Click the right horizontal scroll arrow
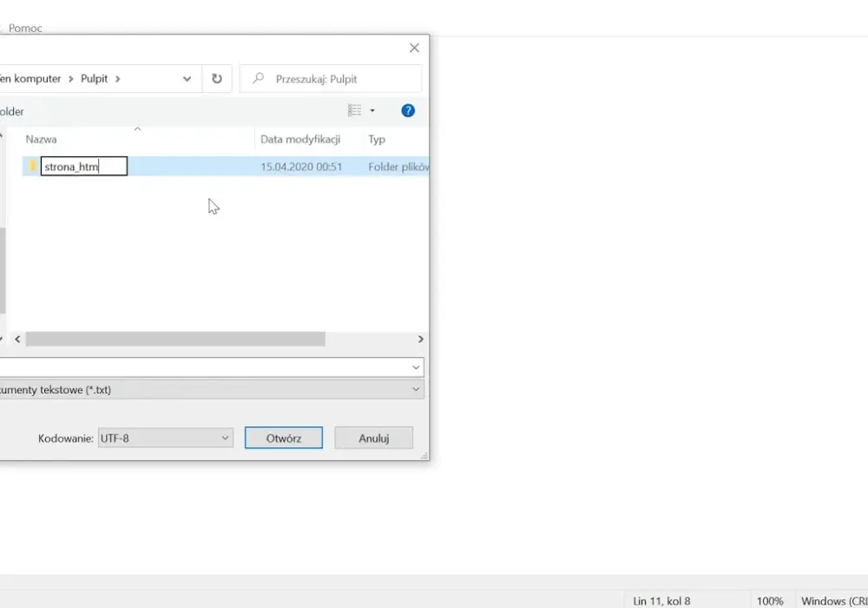The height and width of the screenshot is (608, 868). (x=421, y=339)
